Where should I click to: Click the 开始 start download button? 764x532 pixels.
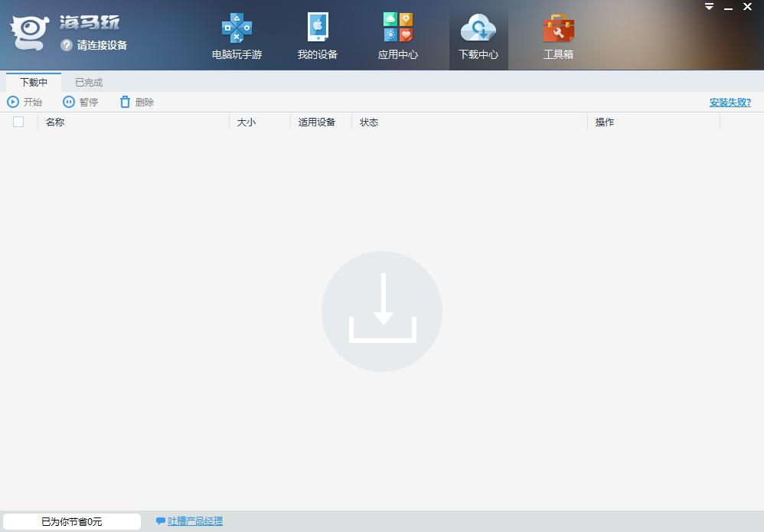[24, 102]
